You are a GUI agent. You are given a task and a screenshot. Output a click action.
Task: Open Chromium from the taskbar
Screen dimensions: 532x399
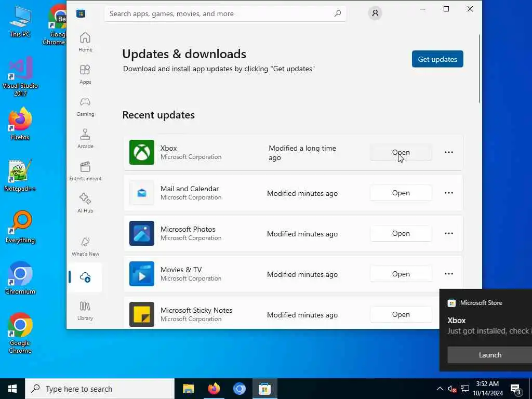pyautogui.click(x=239, y=389)
